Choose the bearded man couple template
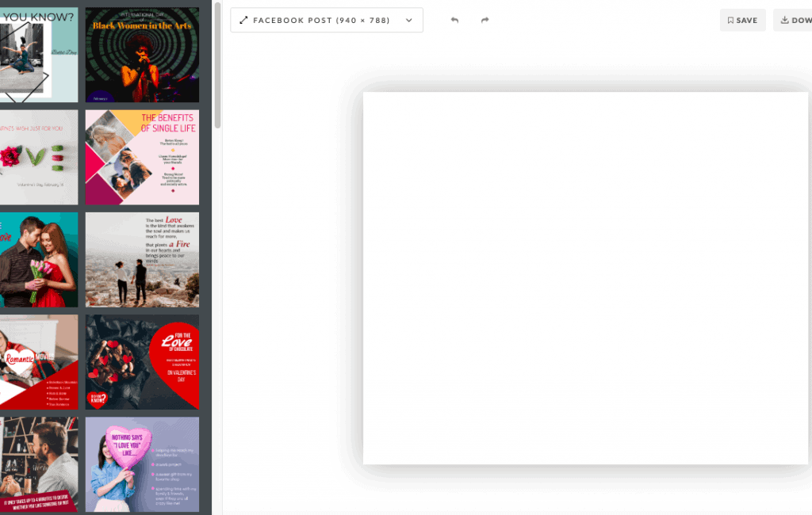The height and width of the screenshot is (515, 812). [x=39, y=465]
